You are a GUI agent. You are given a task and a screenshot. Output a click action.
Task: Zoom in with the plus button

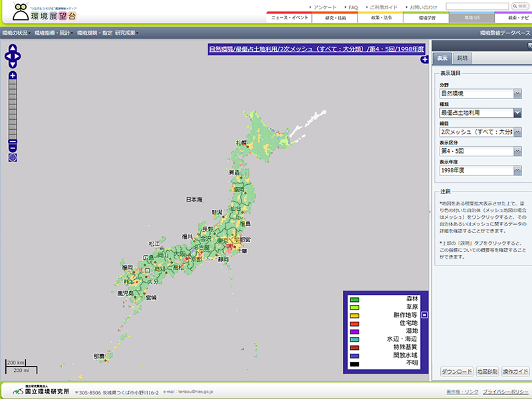13,75
